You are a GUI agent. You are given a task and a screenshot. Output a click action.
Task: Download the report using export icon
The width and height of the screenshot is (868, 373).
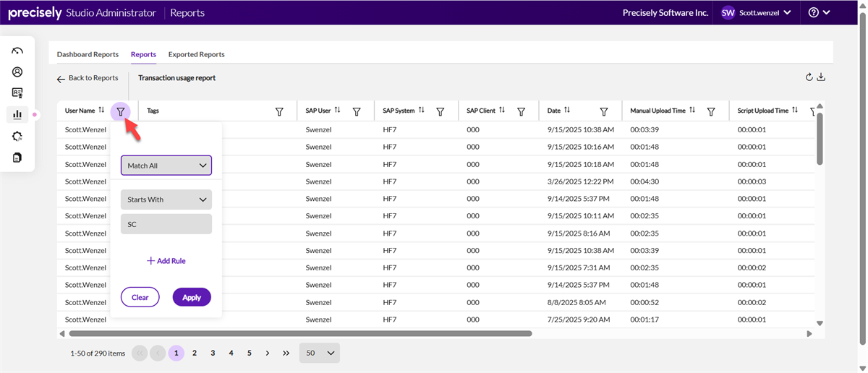pos(822,77)
